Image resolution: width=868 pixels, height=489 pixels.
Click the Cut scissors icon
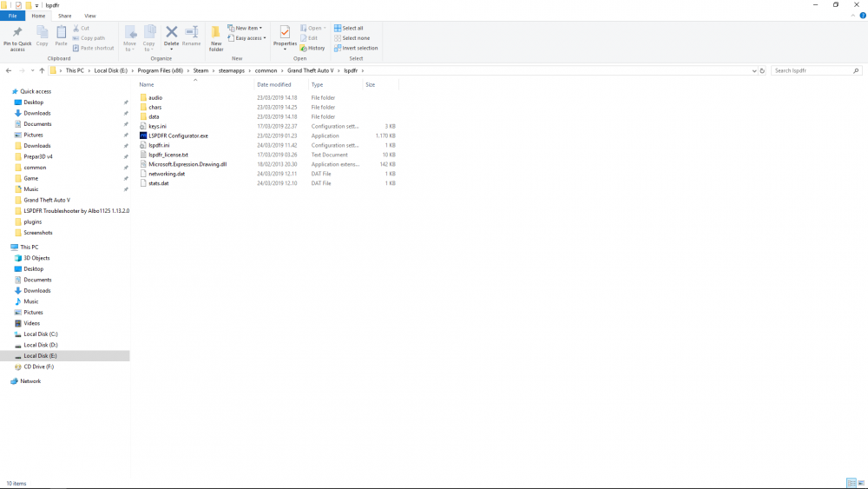[x=76, y=28]
